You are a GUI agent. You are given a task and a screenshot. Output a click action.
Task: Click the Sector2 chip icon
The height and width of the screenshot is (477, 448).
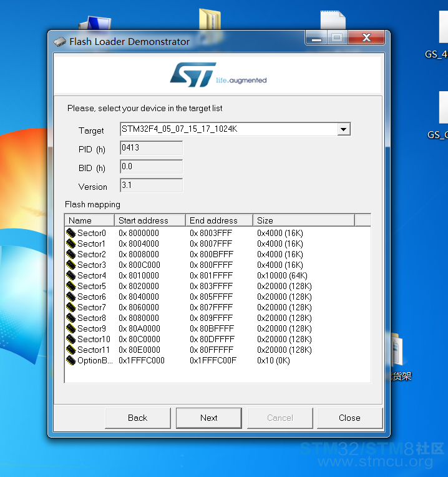click(x=71, y=255)
